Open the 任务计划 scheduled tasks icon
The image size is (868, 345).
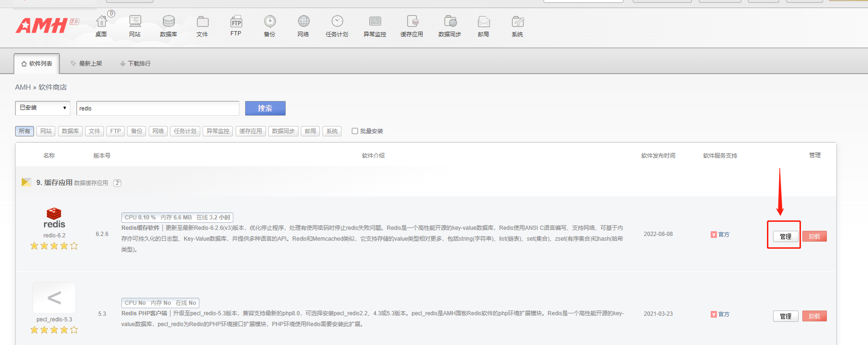tap(337, 22)
